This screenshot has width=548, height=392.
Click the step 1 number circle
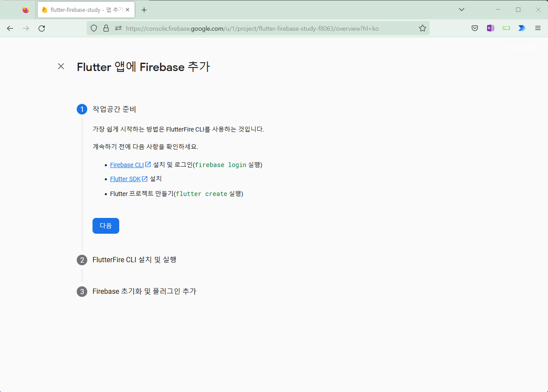(x=82, y=109)
